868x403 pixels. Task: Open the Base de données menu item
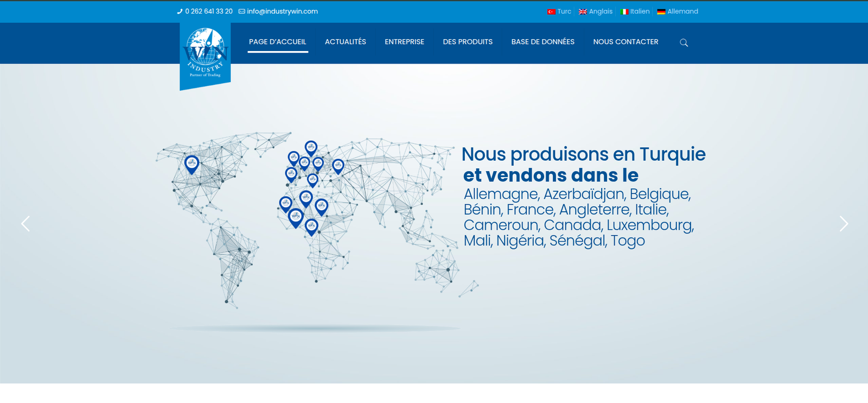(x=543, y=42)
